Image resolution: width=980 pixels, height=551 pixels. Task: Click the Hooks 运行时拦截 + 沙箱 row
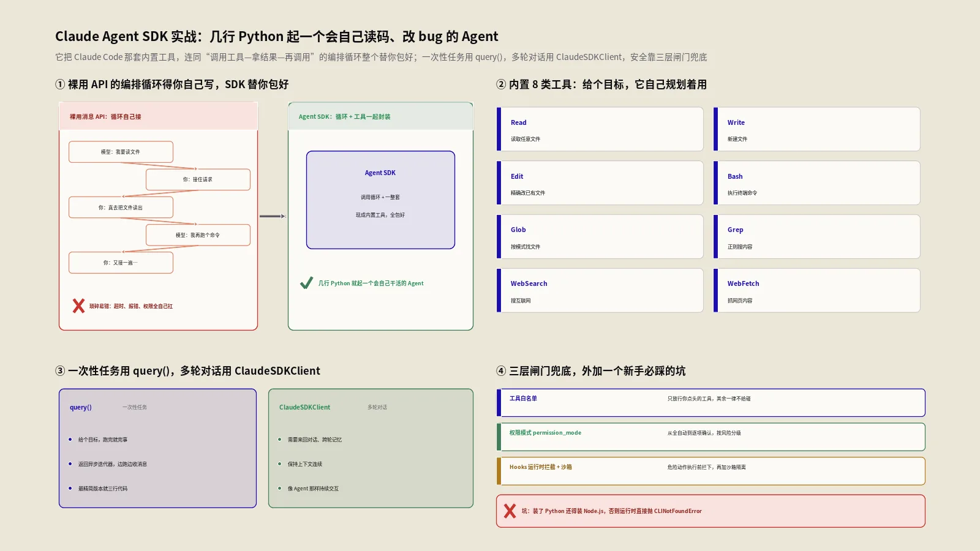coord(710,471)
